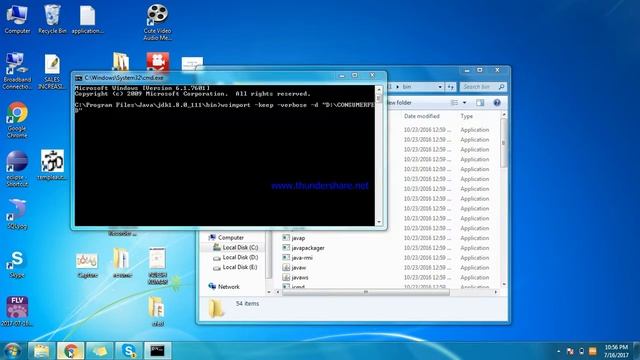Click the Explorer file list scroll down arrow
This screenshot has width=640, height=360.
[x=504, y=284]
